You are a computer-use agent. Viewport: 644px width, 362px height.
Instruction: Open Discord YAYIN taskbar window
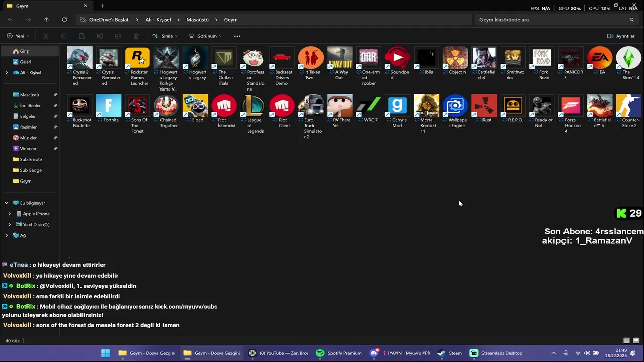(400, 353)
